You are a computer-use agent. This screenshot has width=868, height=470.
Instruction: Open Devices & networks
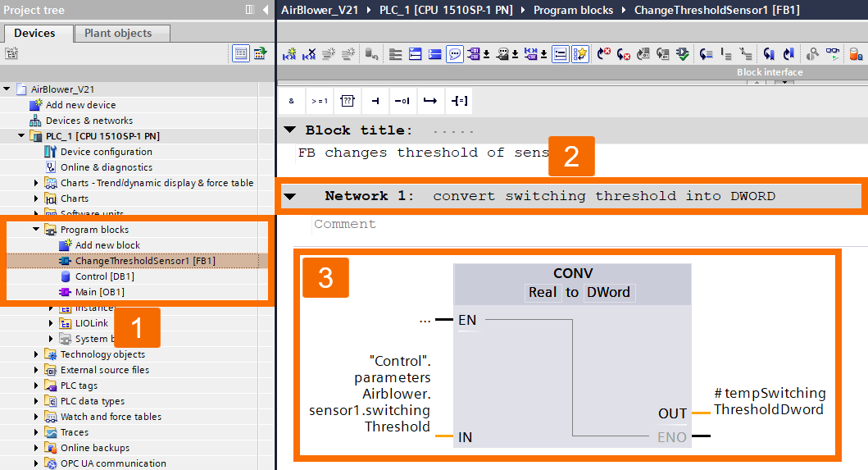89,121
